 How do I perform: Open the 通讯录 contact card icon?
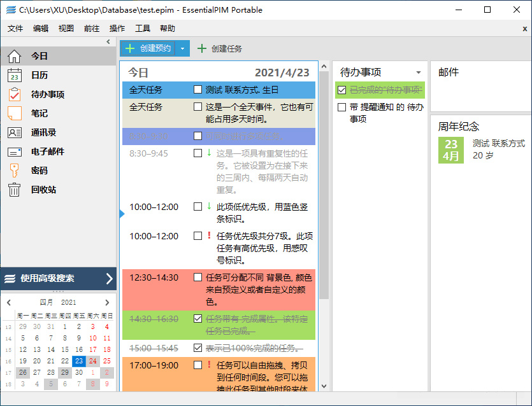click(x=14, y=132)
